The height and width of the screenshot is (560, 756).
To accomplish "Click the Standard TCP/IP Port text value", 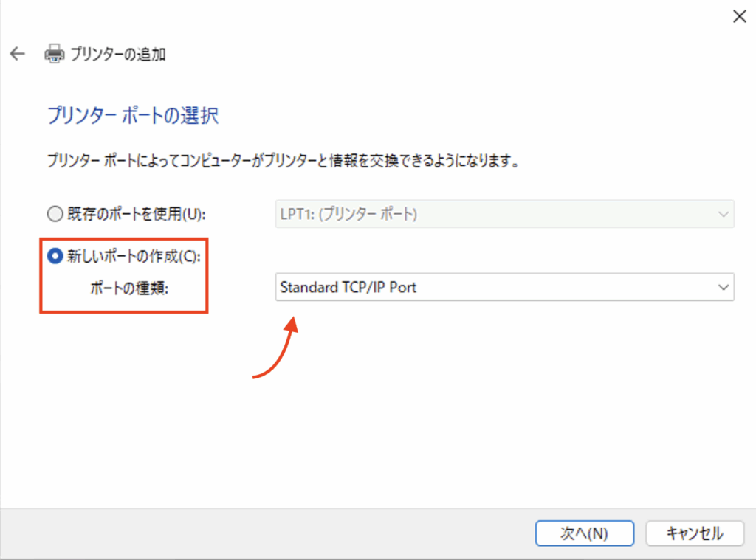I will click(348, 287).
